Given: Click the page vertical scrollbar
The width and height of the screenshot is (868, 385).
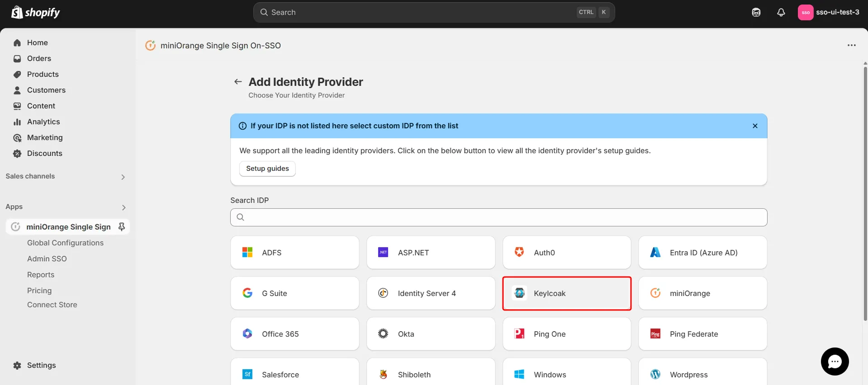Looking at the screenshot, I should 865,193.
